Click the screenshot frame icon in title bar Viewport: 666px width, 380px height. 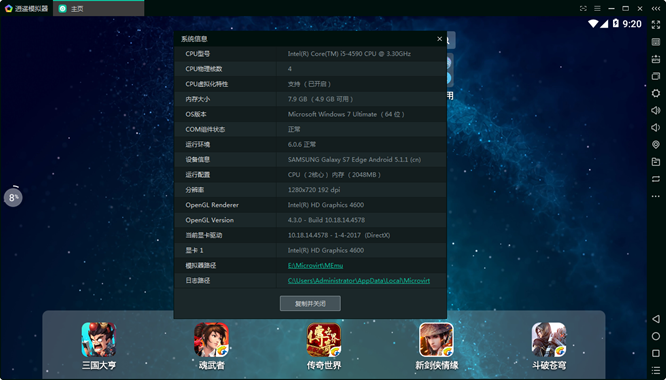click(x=584, y=8)
